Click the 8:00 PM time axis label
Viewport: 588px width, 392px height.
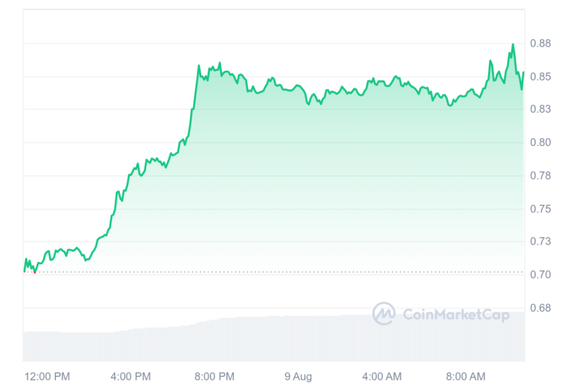coord(214,376)
